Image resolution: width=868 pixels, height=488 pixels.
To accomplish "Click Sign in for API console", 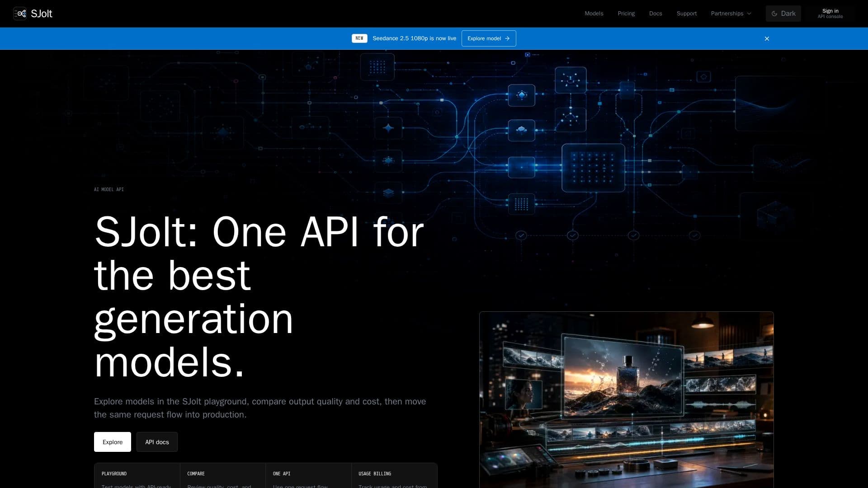I will tap(830, 14).
